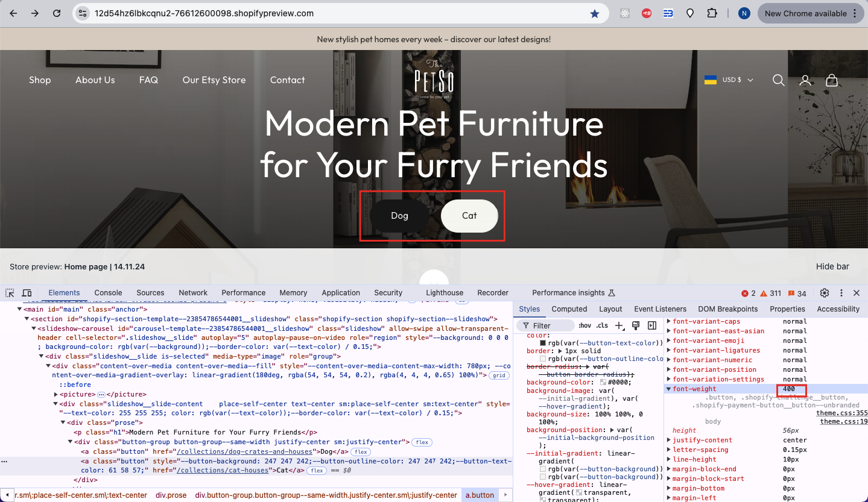
Task: Click the PetSo logo in store header
Action: [x=434, y=79]
